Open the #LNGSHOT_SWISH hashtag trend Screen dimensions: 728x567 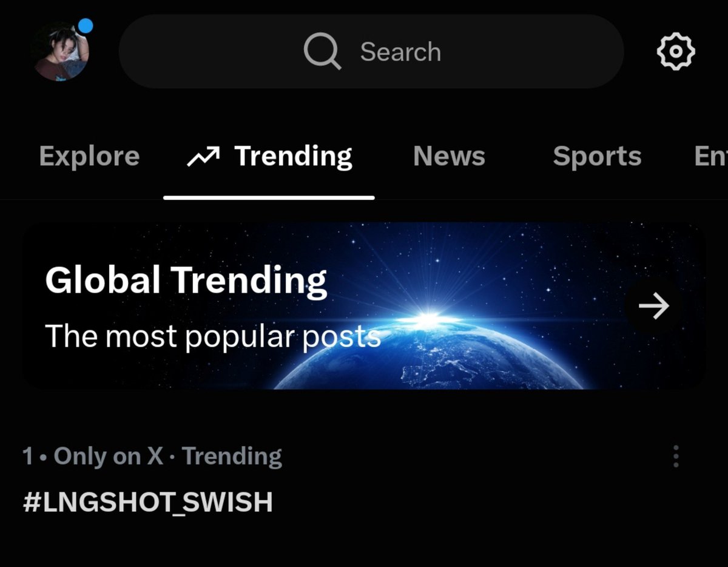pyautogui.click(x=147, y=503)
